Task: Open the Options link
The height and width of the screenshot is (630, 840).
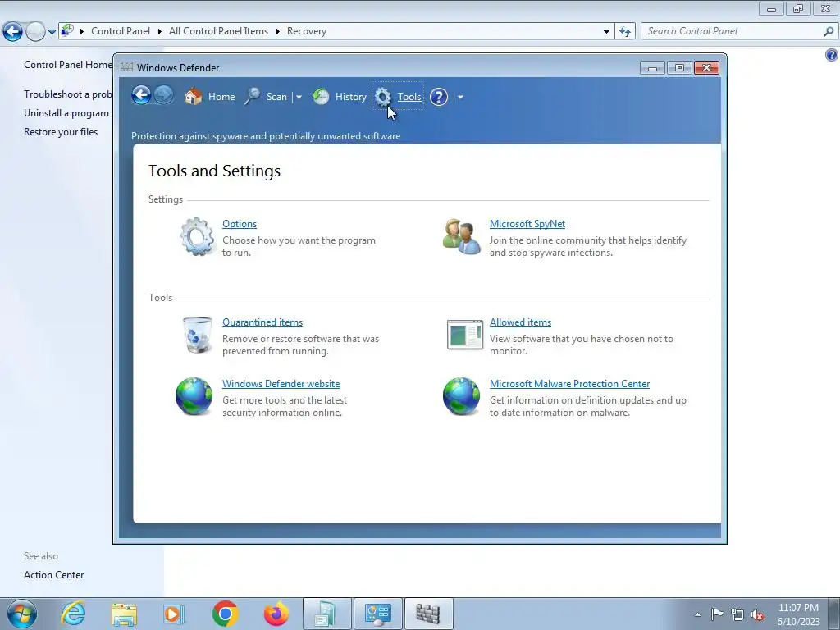Action: [x=240, y=224]
